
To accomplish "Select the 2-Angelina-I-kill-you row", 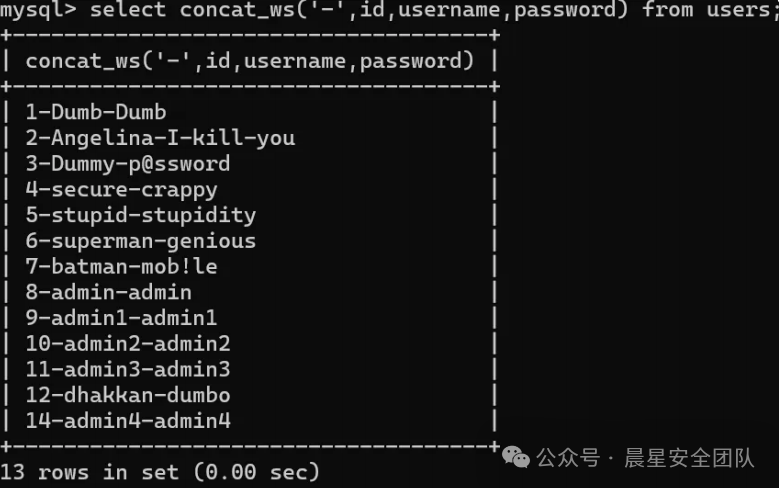I will (160, 138).
